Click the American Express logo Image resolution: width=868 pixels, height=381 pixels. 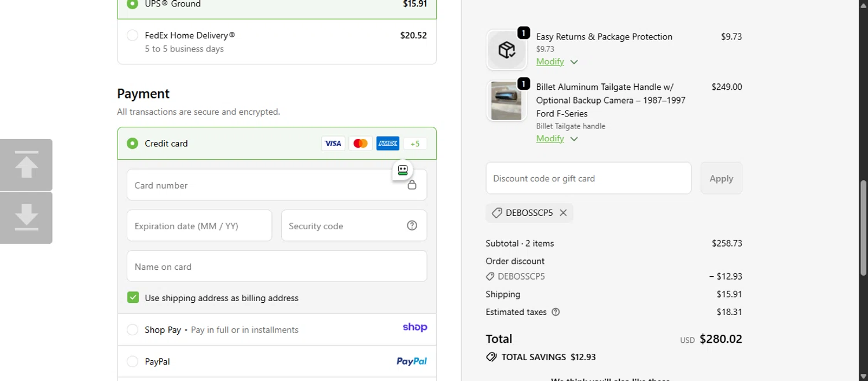pyautogui.click(x=388, y=144)
